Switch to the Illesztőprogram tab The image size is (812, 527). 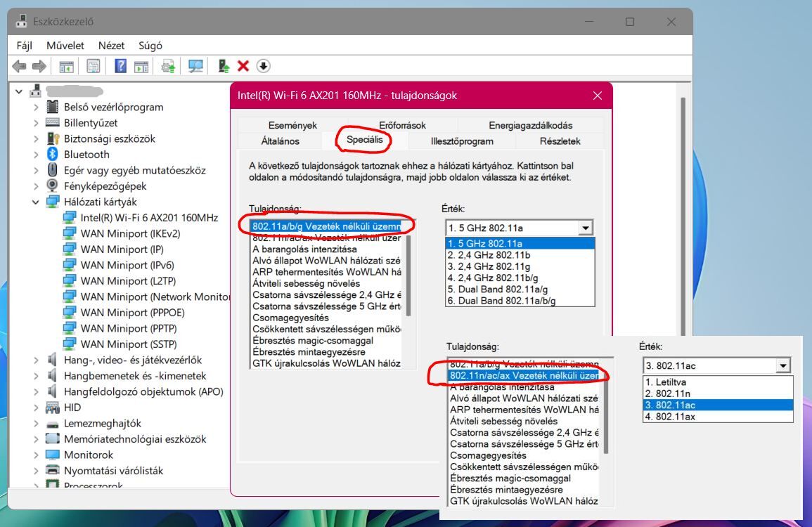pyautogui.click(x=462, y=141)
